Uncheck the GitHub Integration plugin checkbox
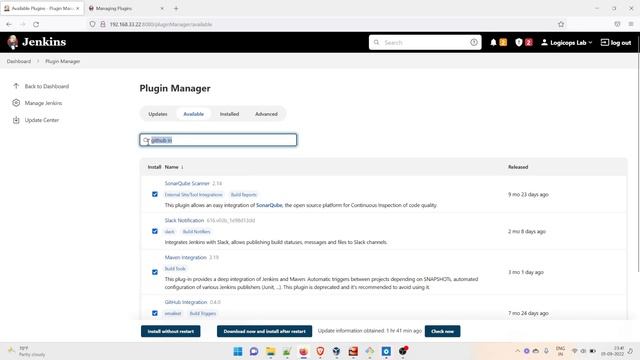640x360 pixels. coord(155,313)
